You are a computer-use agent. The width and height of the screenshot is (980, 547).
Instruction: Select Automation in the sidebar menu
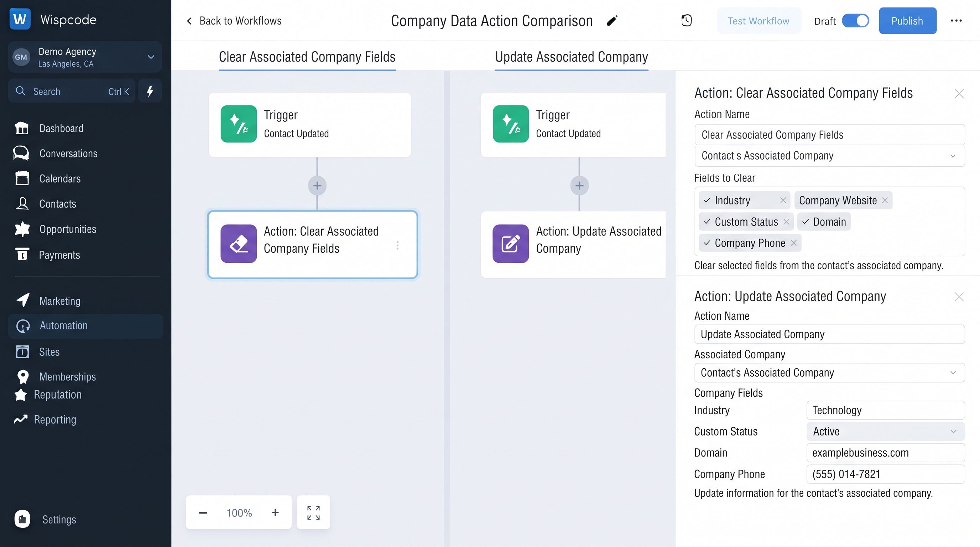[85, 326]
